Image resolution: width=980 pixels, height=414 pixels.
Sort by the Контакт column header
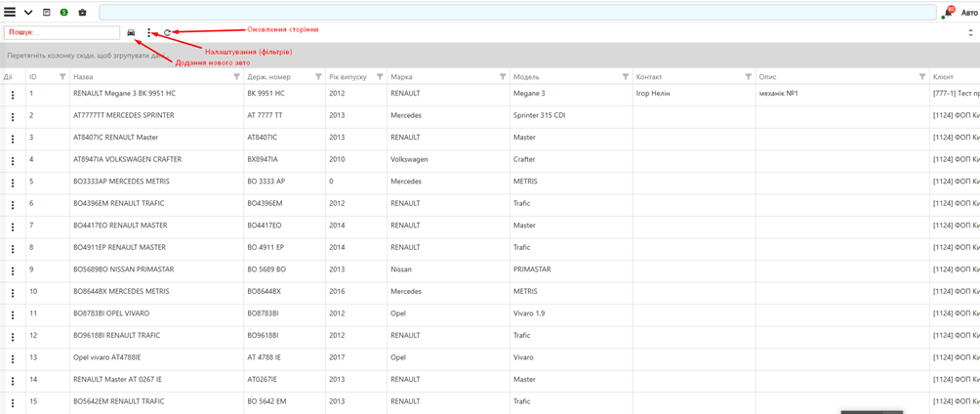[649, 76]
